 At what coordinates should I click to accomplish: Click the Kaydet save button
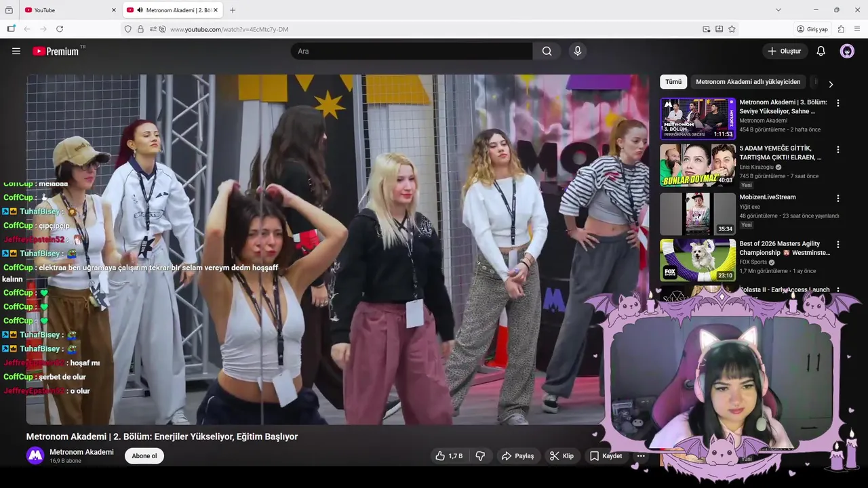tap(606, 456)
